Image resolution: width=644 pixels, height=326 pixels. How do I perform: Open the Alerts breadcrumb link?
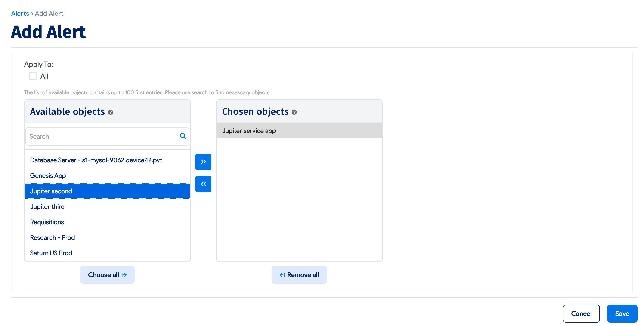20,13
